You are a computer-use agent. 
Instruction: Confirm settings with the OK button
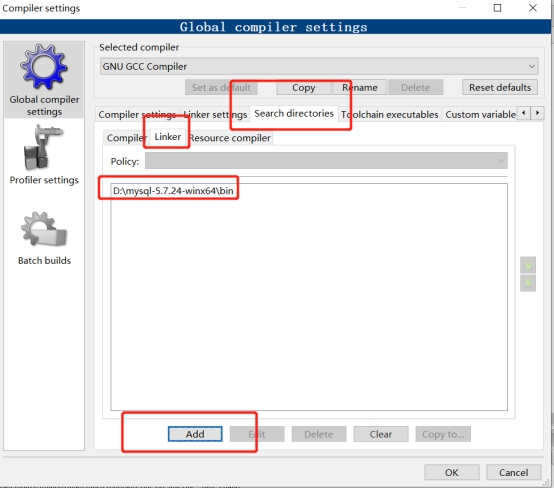point(452,472)
